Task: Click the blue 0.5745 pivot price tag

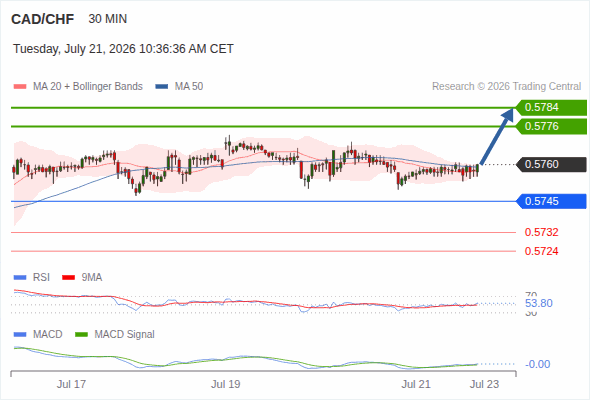Action: 551,201
